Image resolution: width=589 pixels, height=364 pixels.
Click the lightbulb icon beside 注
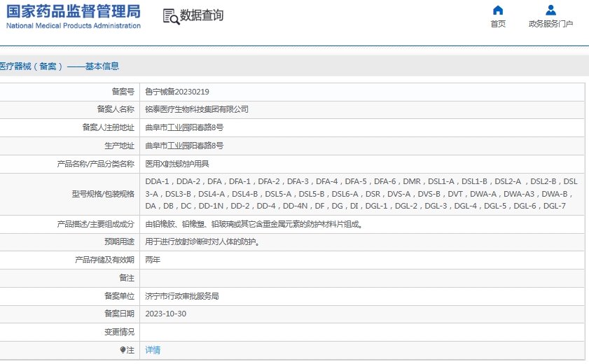(x=123, y=350)
